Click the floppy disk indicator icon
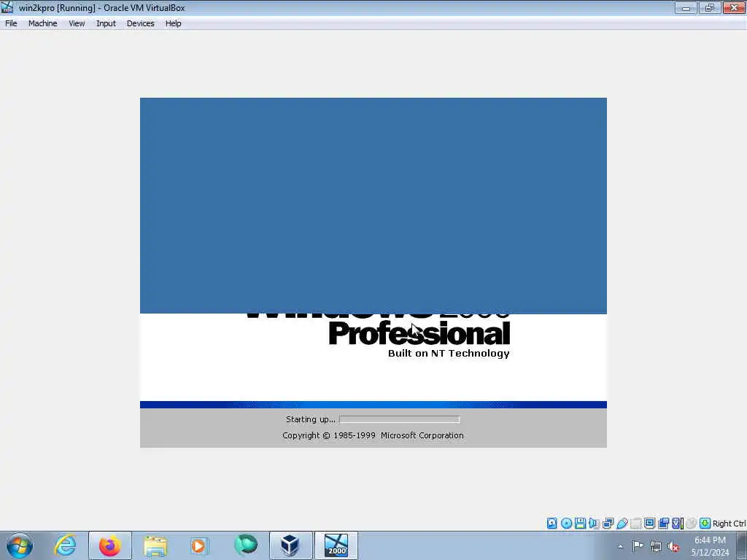This screenshot has height=560, width=747. [580, 524]
